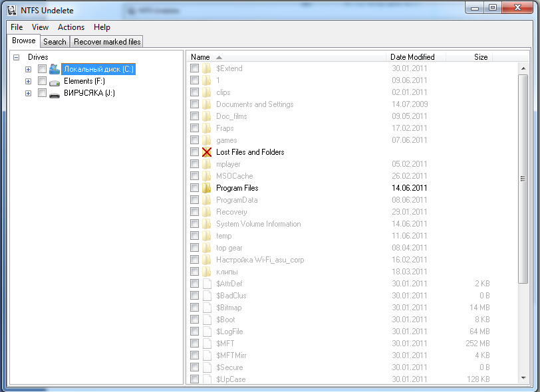Click the ВИРУСЯКА J: removable drive icon
Screen dimensions: 540x392
(x=55, y=94)
